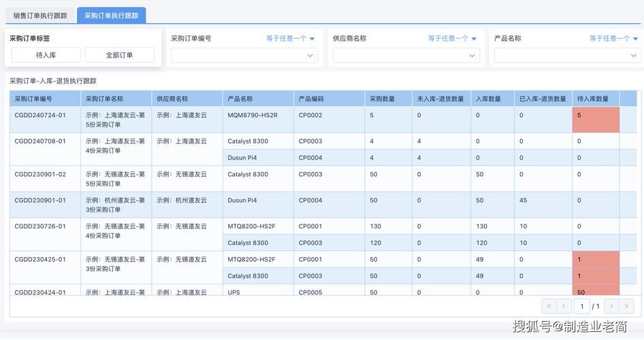This screenshot has height=340, width=644.
Task: Click the 全部订单 tag button
Action: click(x=119, y=55)
